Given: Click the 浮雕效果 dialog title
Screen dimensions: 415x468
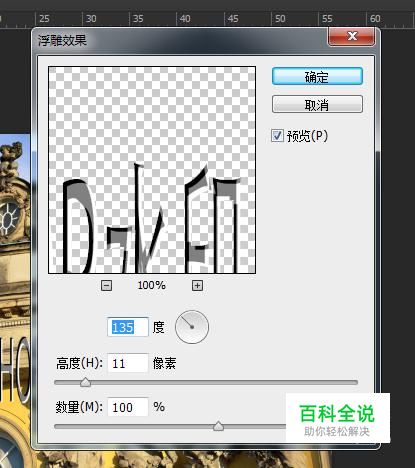Looking at the screenshot, I should coord(62,40).
